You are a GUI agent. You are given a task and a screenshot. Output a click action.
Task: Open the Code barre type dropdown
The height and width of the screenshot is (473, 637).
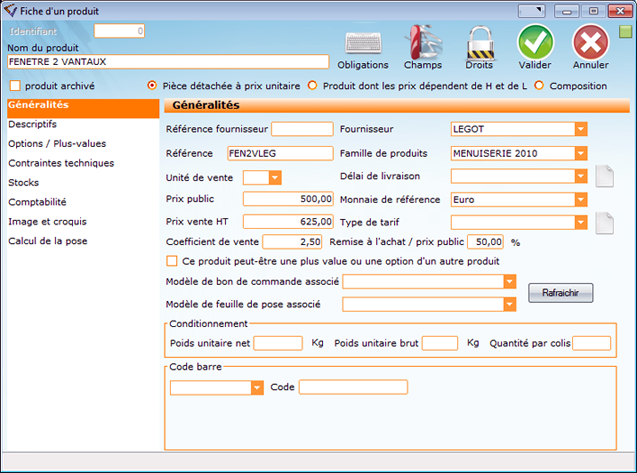point(257,388)
